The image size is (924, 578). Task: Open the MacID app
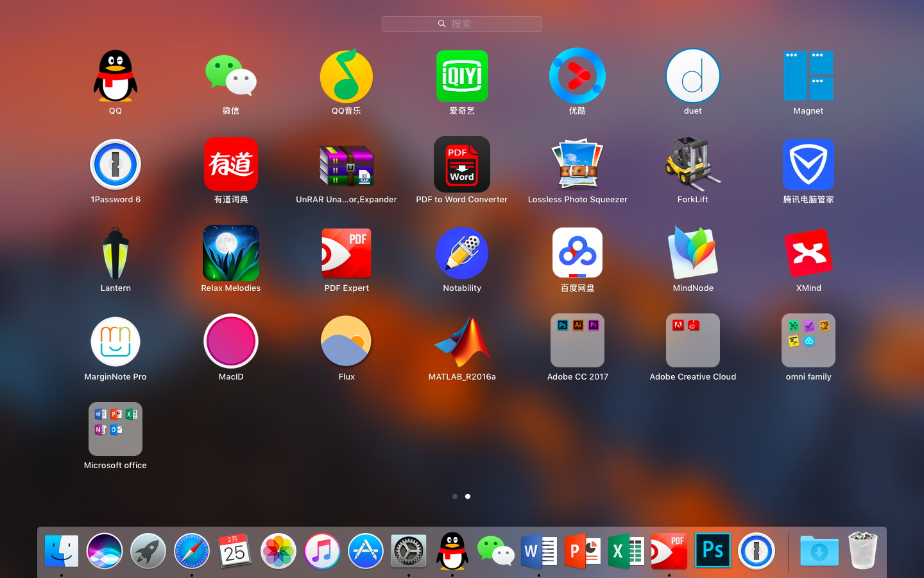(x=231, y=342)
